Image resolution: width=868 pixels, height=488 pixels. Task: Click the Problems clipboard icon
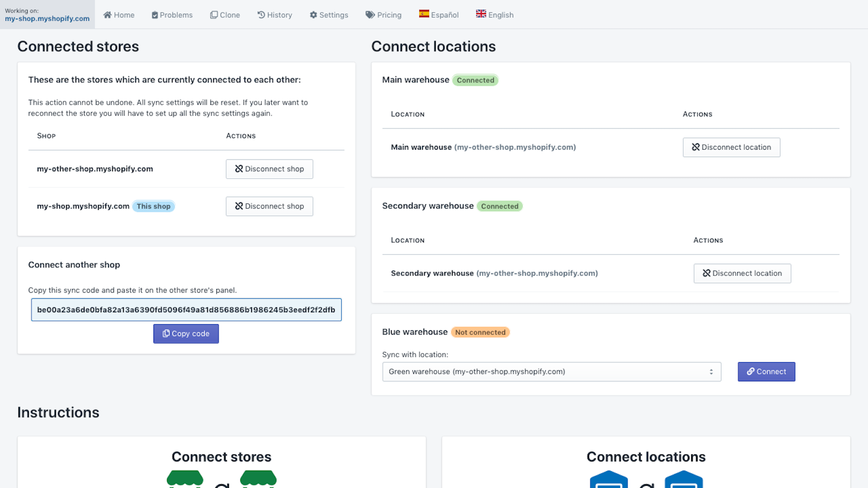[155, 15]
